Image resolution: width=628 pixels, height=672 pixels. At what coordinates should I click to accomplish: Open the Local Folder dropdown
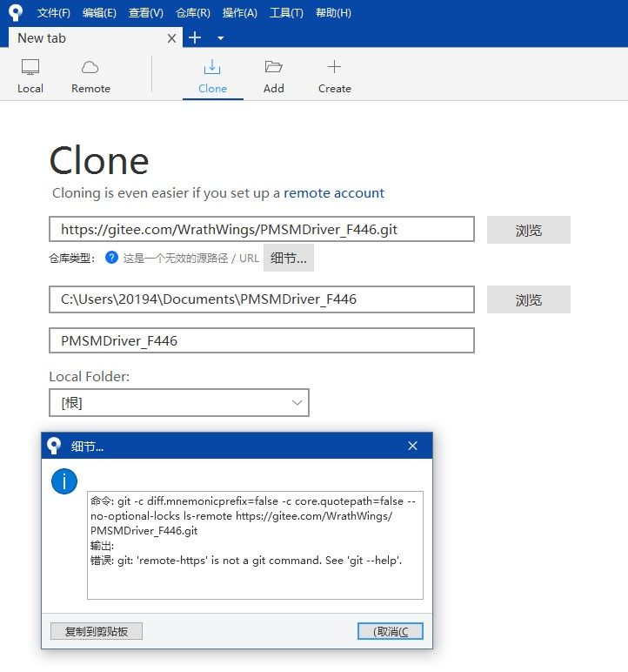point(179,402)
